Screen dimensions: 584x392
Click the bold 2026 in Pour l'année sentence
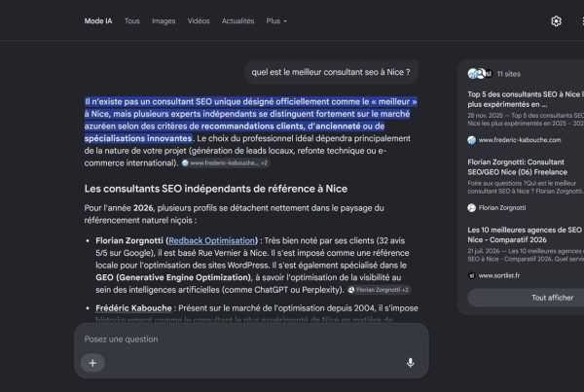tap(143, 208)
